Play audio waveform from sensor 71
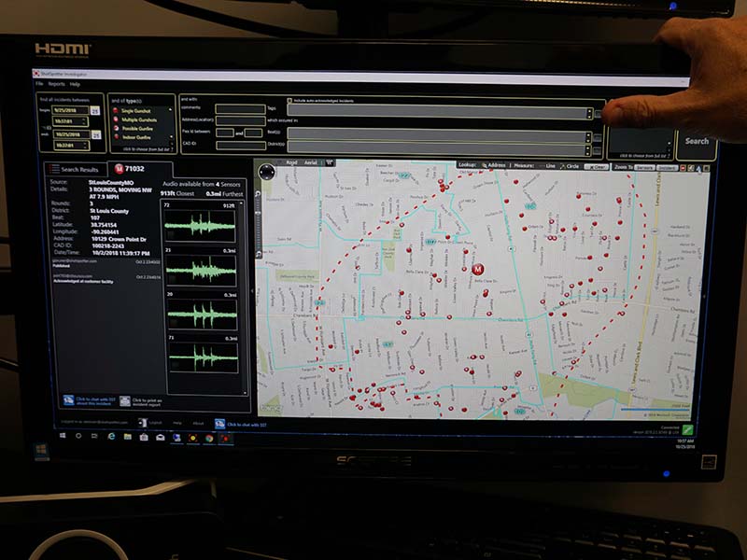This screenshot has height=560, width=747. coord(203,357)
